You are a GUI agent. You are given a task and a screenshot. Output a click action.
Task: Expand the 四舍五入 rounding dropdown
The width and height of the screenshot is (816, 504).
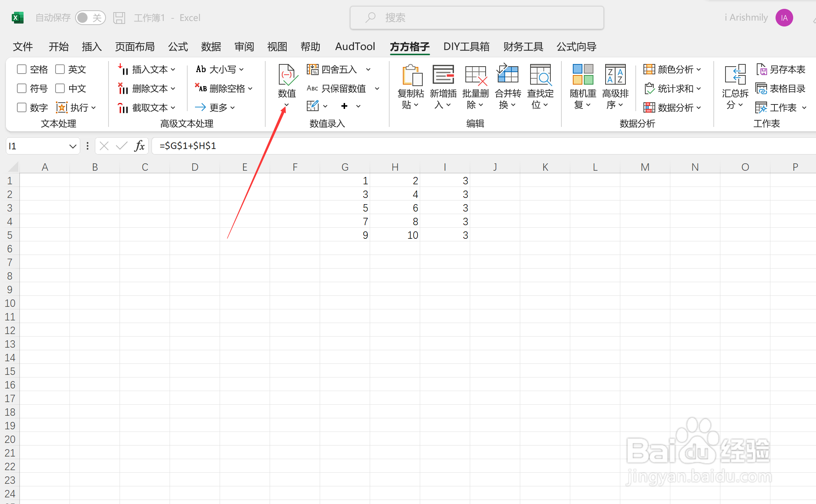368,69
